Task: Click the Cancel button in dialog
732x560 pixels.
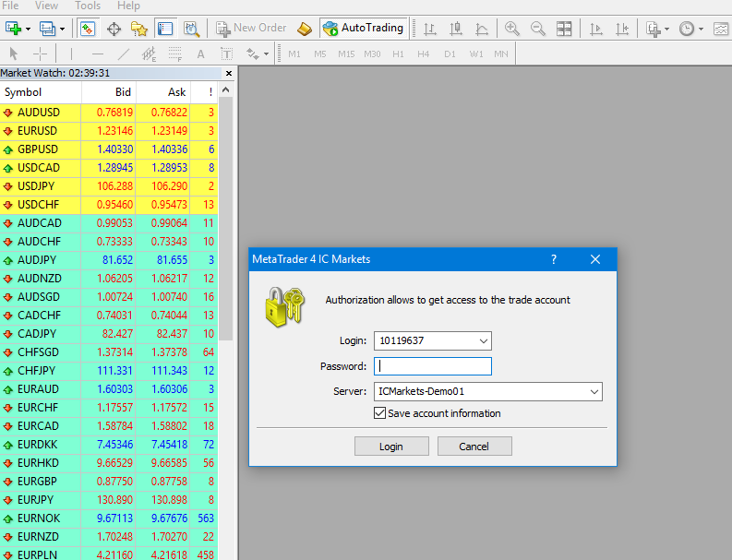Action: (474, 447)
